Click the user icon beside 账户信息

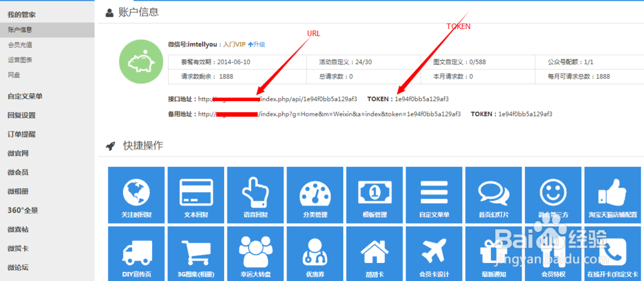point(109,13)
